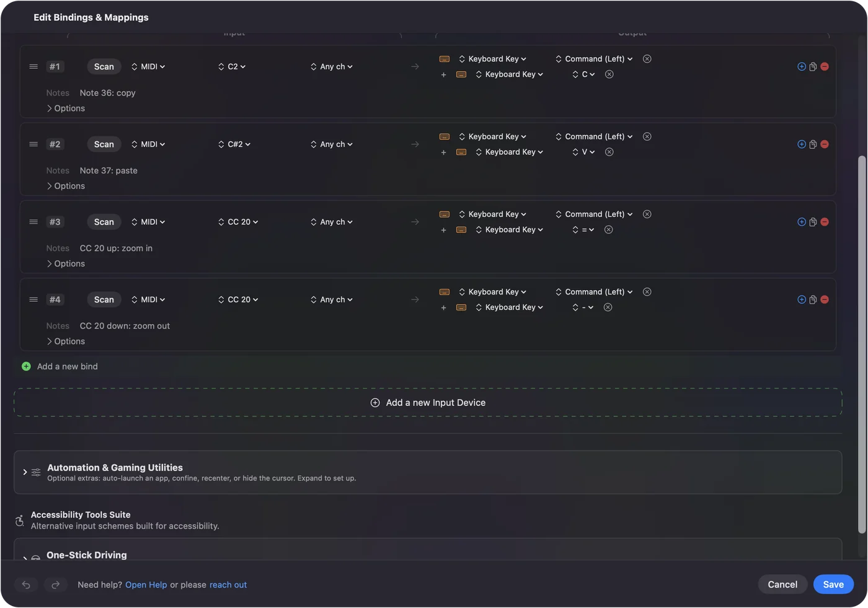Click the undo arrow icon
The width and height of the screenshot is (868, 608).
(26, 584)
